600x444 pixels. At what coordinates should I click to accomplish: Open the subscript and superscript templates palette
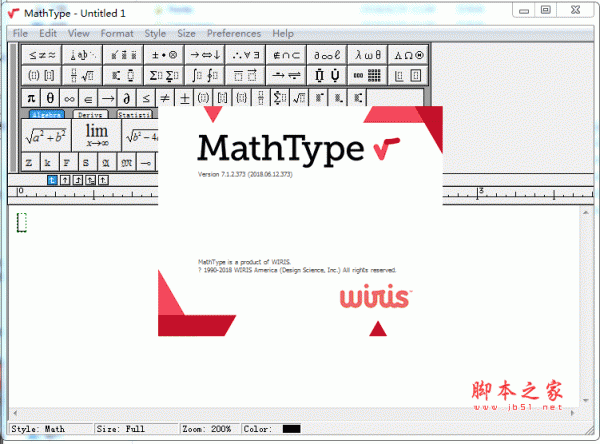point(123,75)
